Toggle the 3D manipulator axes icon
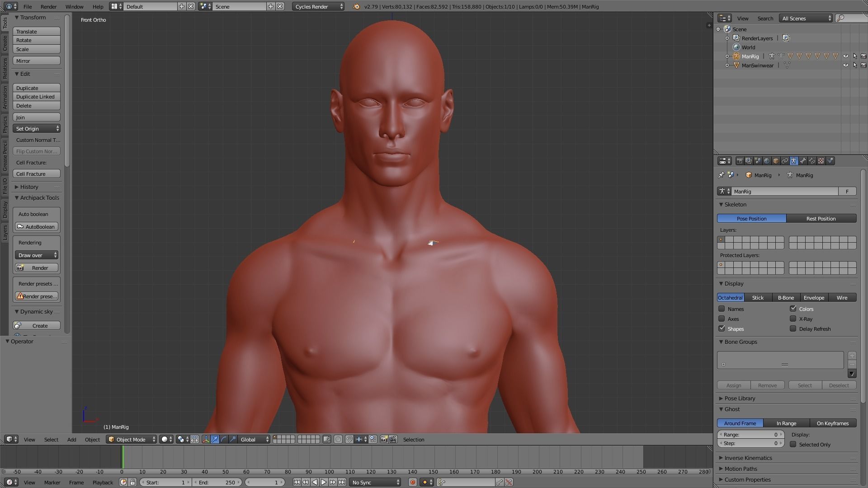 pos(206,439)
